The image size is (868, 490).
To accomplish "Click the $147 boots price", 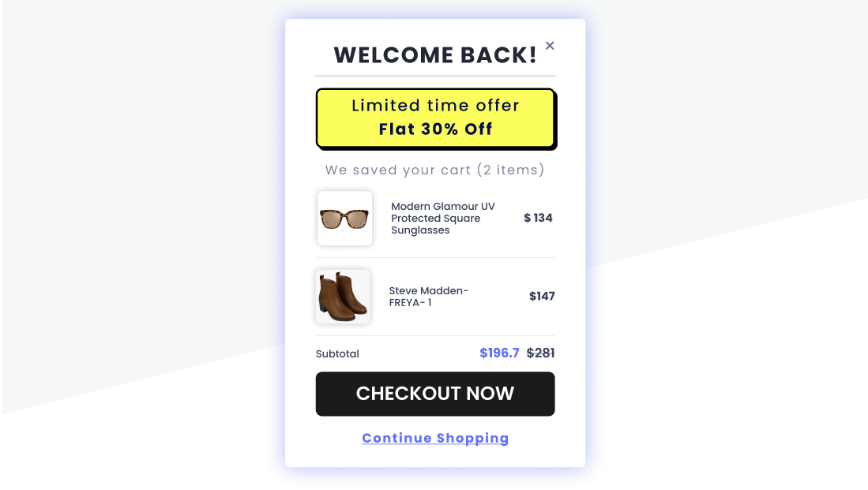I will 542,297.
